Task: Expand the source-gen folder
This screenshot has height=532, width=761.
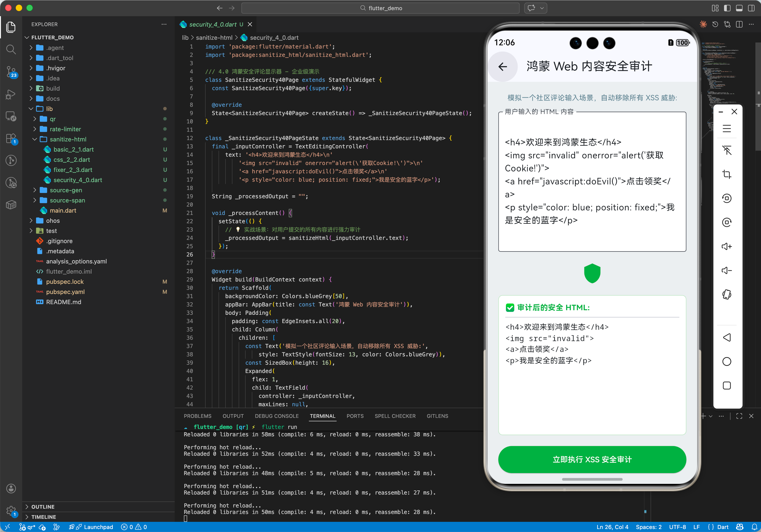Action: [66, 190]
